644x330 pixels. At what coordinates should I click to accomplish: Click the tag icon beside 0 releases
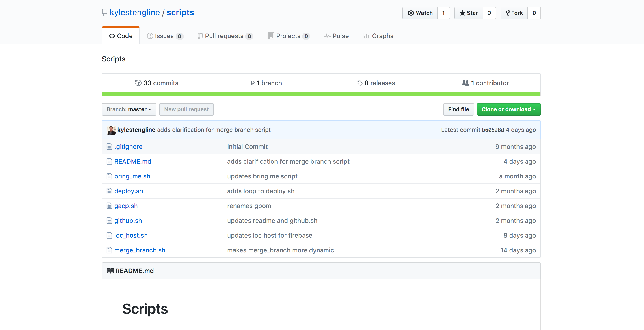359,83
